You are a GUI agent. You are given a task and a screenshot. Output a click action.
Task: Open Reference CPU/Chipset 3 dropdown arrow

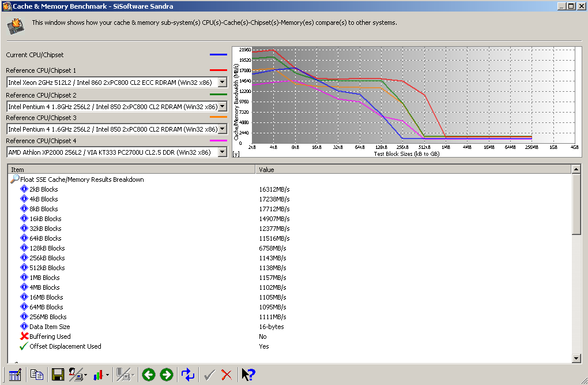coord(223,129)
